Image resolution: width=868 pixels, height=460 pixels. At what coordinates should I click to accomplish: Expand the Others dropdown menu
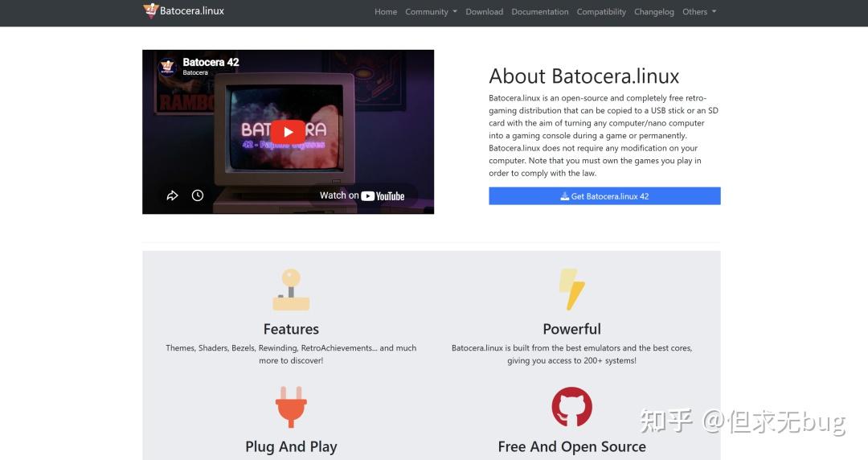699,11
